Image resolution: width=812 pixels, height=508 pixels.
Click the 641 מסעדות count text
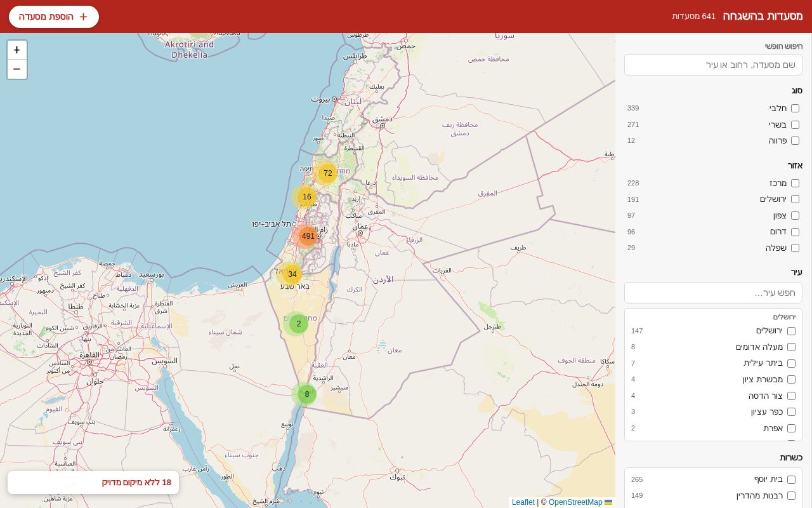pos(694,17)
